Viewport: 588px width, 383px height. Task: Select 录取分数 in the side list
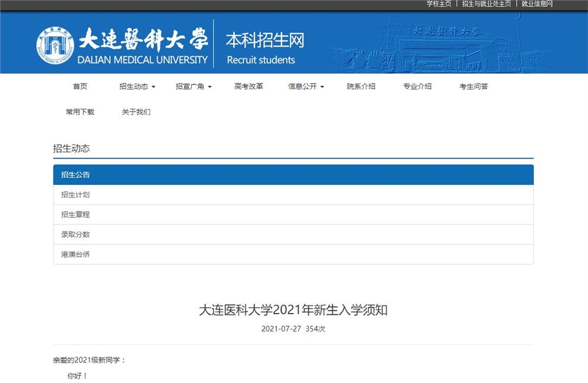pos(293,234)
